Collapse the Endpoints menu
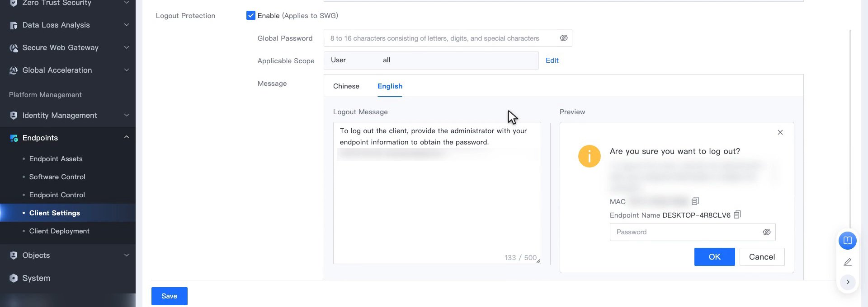The height and width of the screenshot is (307, 868). click(x=127, y=137)
